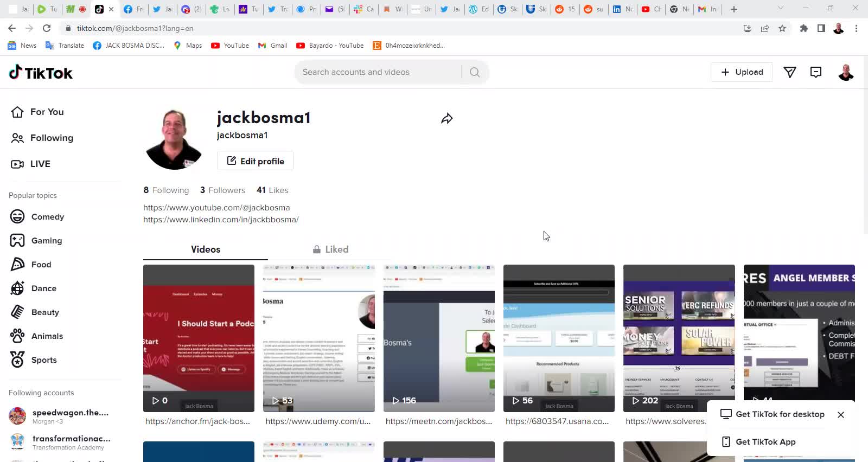Open the LinkedIn jackbbosma link
Viewport: 868px width, 462px height.
tap(221, 220)
